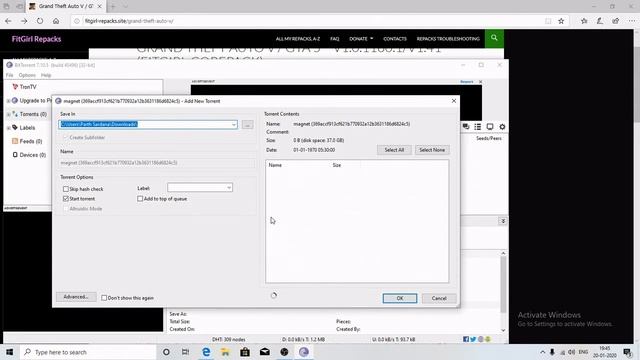Reload the page with refresh icon
The width and height of the screenshot is (640, 360).
(x=40, y=21)
